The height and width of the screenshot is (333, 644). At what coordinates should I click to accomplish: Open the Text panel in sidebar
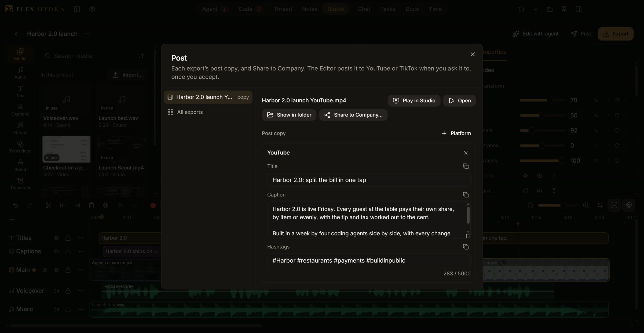pos(20,92)
